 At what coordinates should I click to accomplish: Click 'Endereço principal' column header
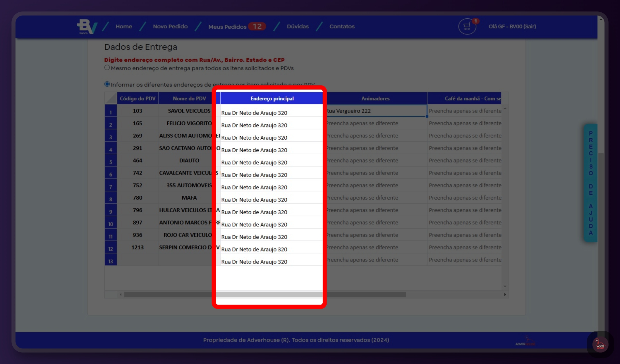(272, 98)
